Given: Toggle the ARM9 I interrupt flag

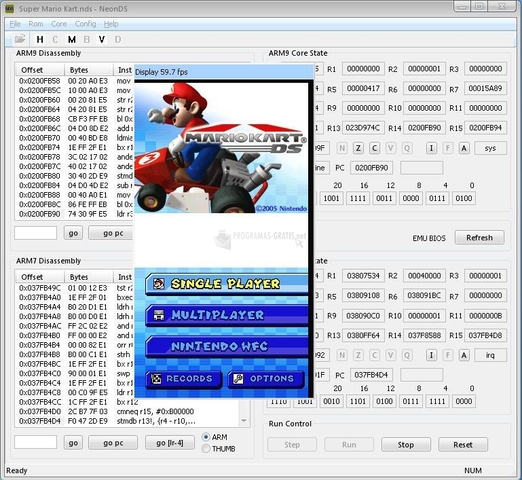Looking at the screenshot, I should (x=431, y=148).
